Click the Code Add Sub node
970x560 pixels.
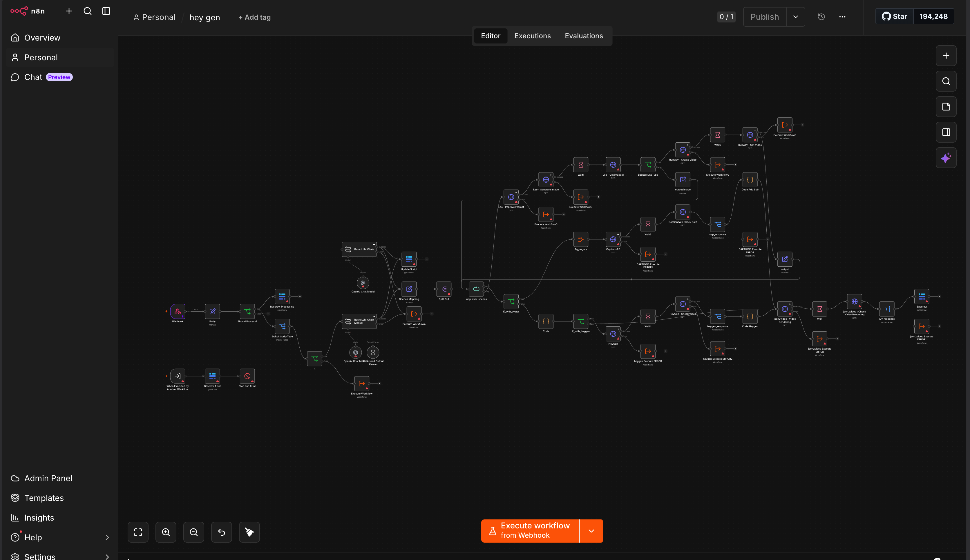(750, 180)
